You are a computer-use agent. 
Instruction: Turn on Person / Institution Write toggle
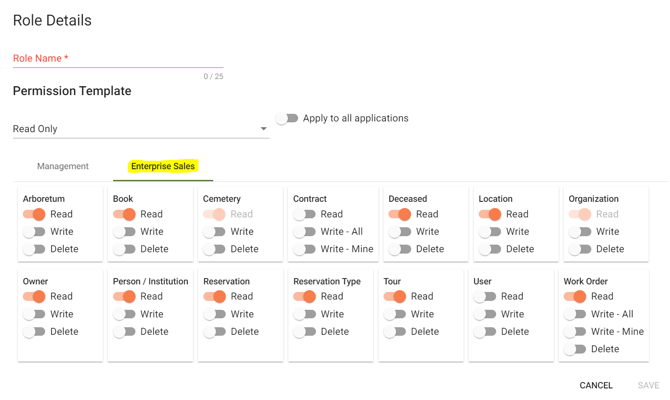[x=124, y=314]
